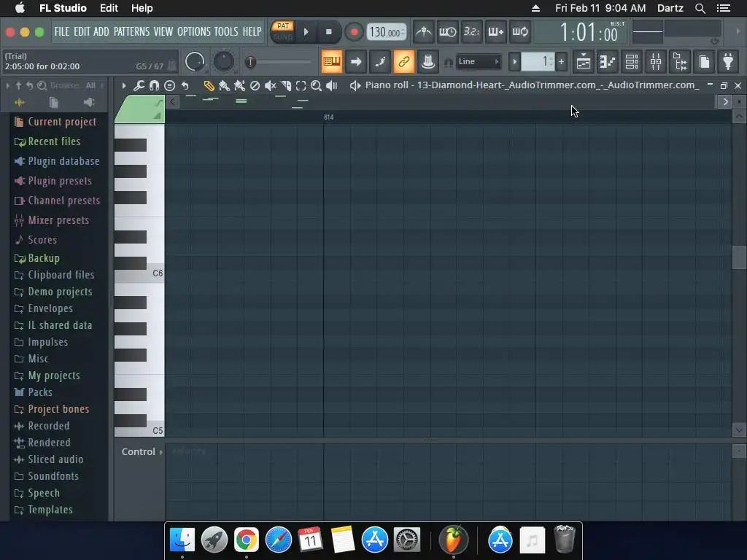Open the Project picker icon
The height and width of the screenshot is (560, 747).
[x=704, y=61]
